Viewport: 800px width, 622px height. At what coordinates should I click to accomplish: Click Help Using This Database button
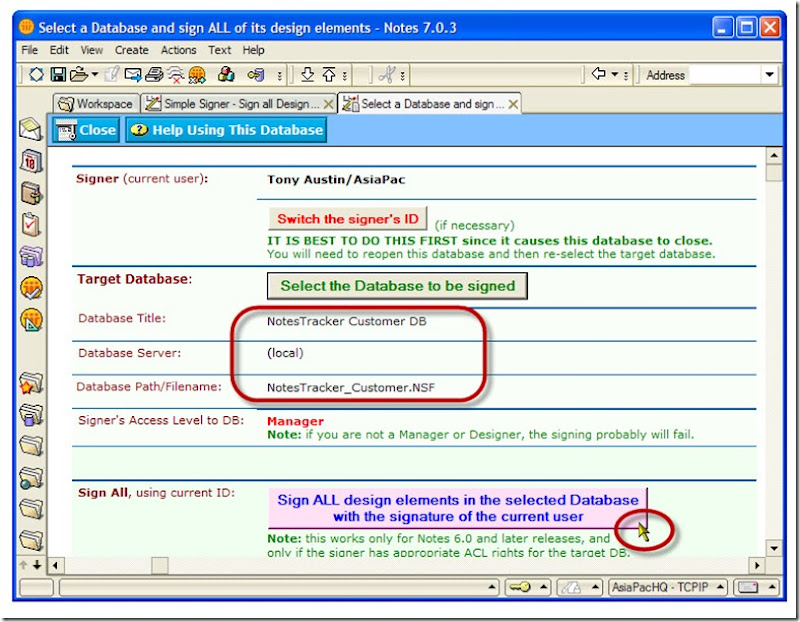[x=226, y=130]
